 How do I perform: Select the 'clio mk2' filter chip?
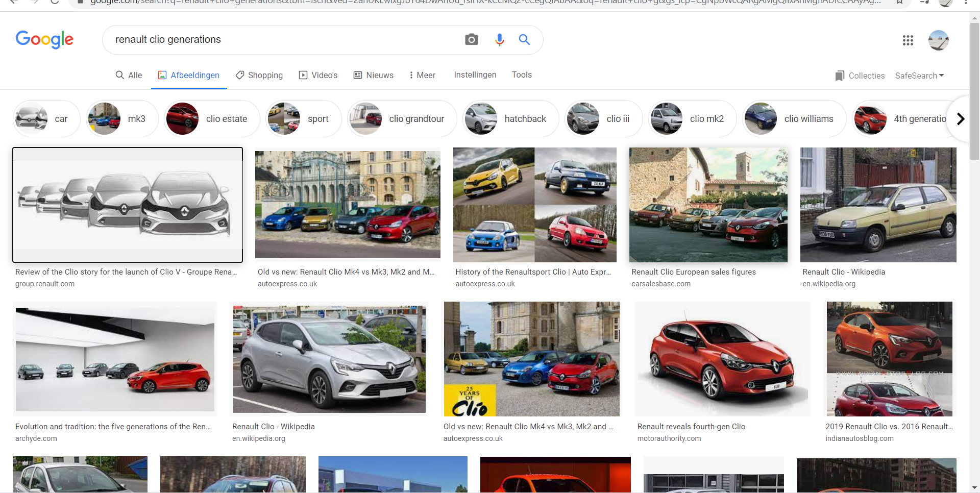click(692, 119)
